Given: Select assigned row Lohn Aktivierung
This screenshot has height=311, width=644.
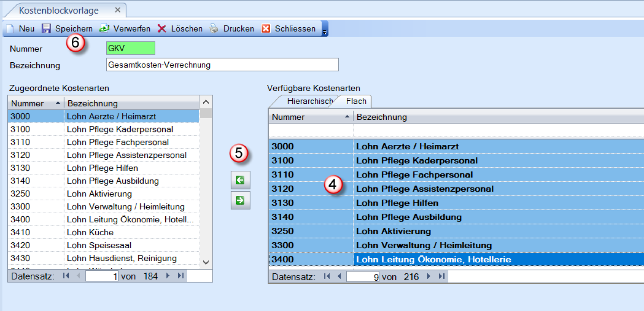Looking at the screenshot, I should tap(104, 194).
